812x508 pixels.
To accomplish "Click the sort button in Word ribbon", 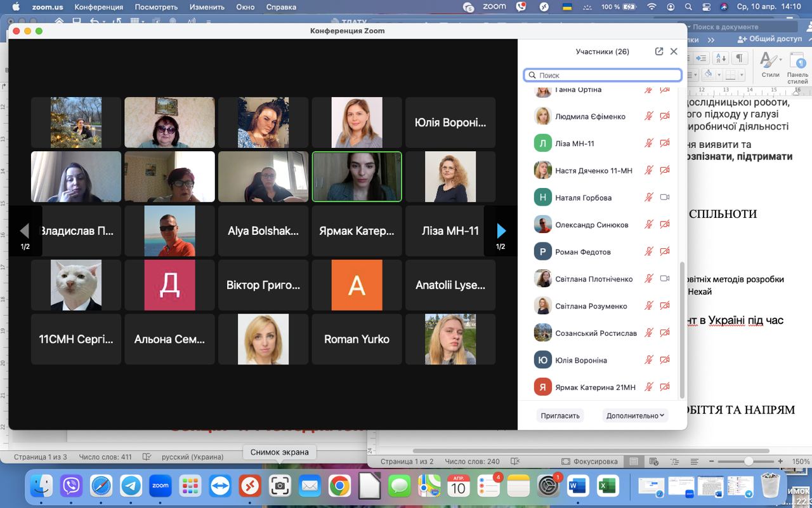I will pos(719,58).
